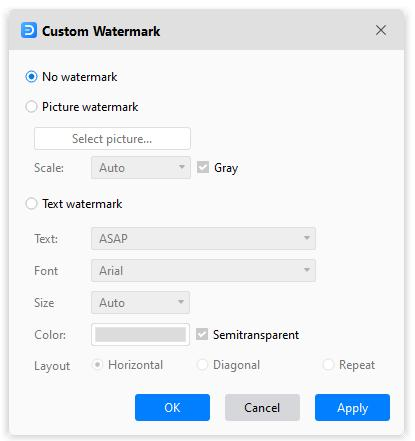Open the Scale dropdown set to Auto
Image resolution: width=415 pixels, height=441 pixels.
(141, 168)
